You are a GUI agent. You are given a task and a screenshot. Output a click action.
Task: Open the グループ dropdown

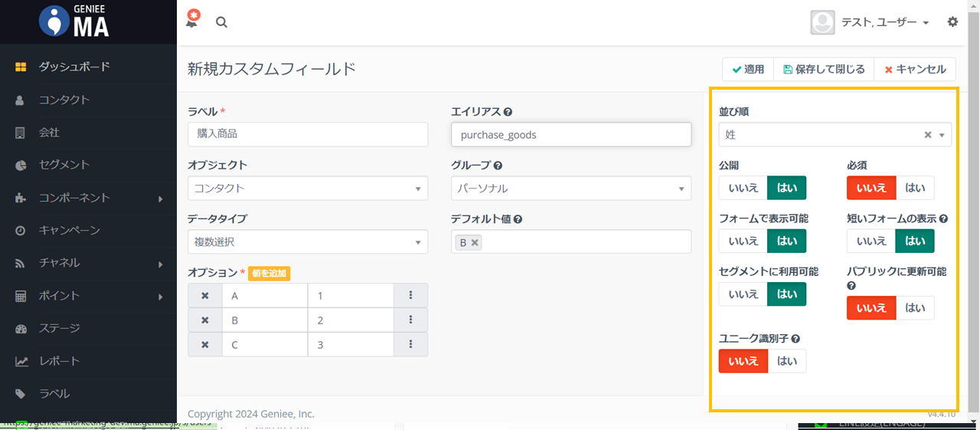[x=571, y=188]
